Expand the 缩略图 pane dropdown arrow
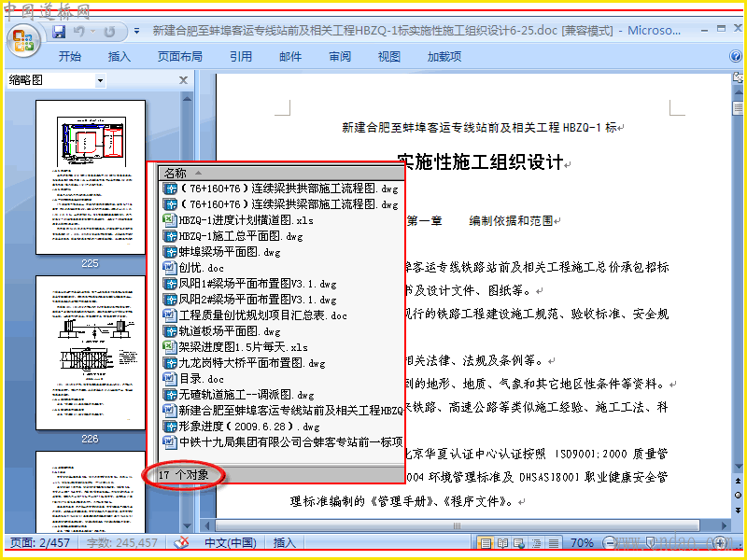The height and width of the screenshot is (560, 747). (x=100, y=80)
